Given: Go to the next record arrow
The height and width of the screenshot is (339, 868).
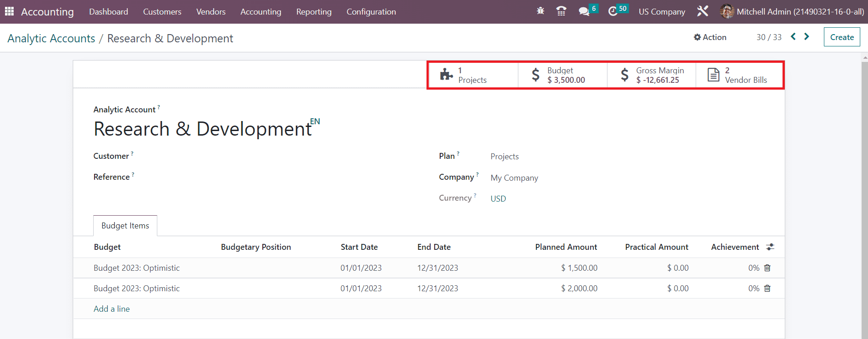Looking at the screenshot, I should click(x=807, y=37).
